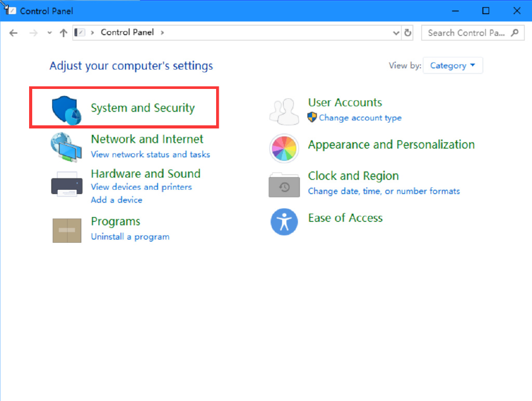This screenshot has height=401, width=532.
Task: Open the View by Category dropdown
Action: [453, 66]
